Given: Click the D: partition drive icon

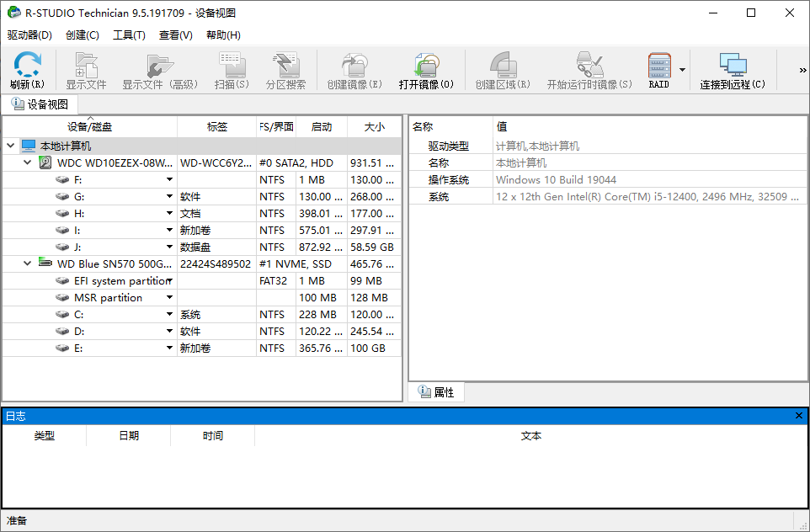Looking at the screenshot, I should [x=62, y=331].
